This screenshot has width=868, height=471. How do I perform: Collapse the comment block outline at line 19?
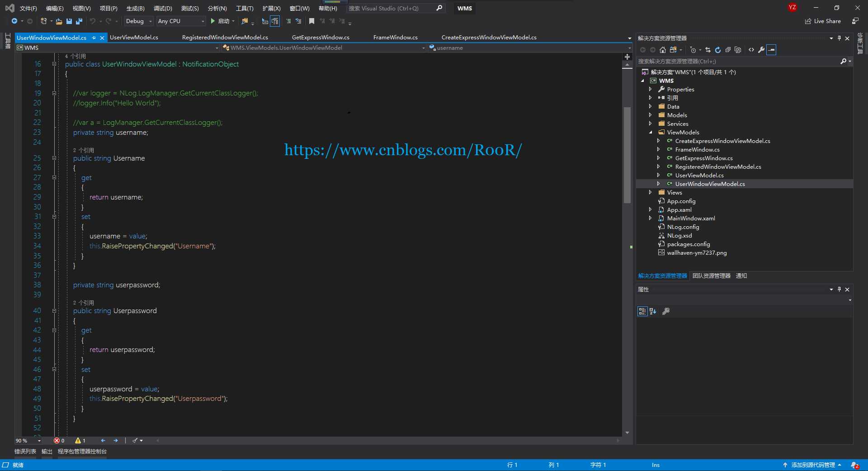tap(54, 93)
